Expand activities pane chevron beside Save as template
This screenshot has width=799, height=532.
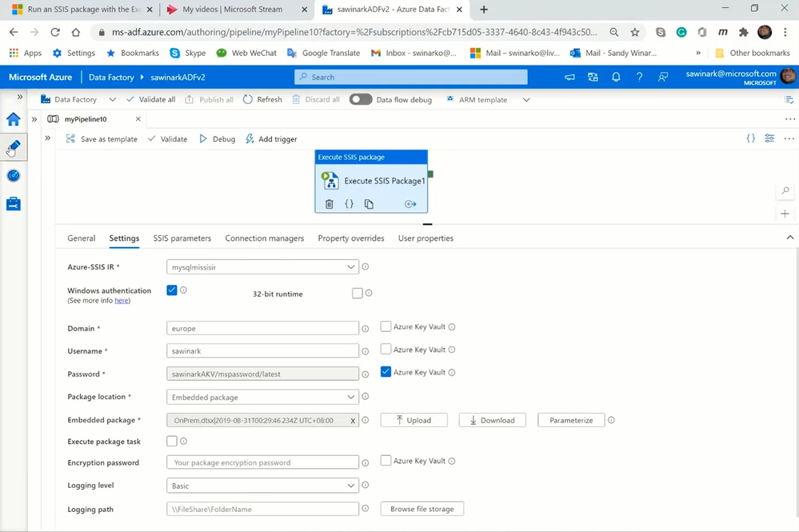pyautogui.click(x=47, y=138)
